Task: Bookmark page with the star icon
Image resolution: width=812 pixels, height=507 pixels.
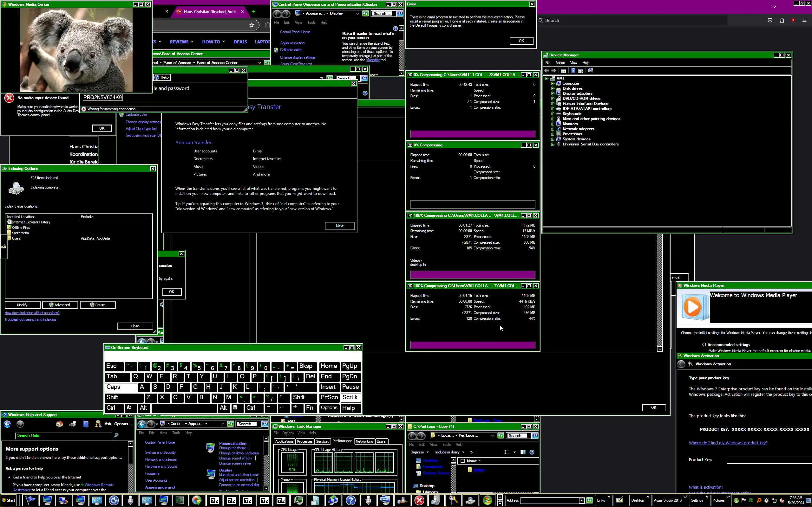Action: tap(252, 25)
